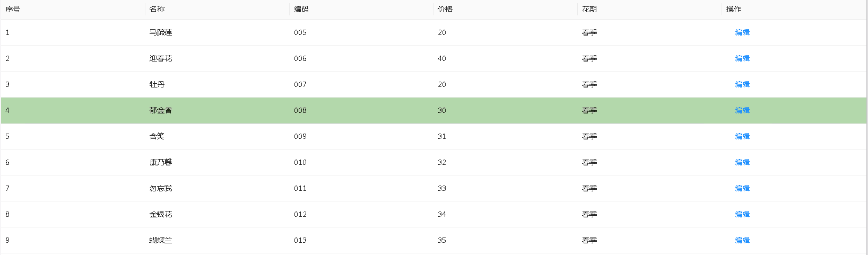Click 编辑 in highlighted 郁金香 row
The height and width of the screenshot is (255, 868).
click(x=742, y=110)
